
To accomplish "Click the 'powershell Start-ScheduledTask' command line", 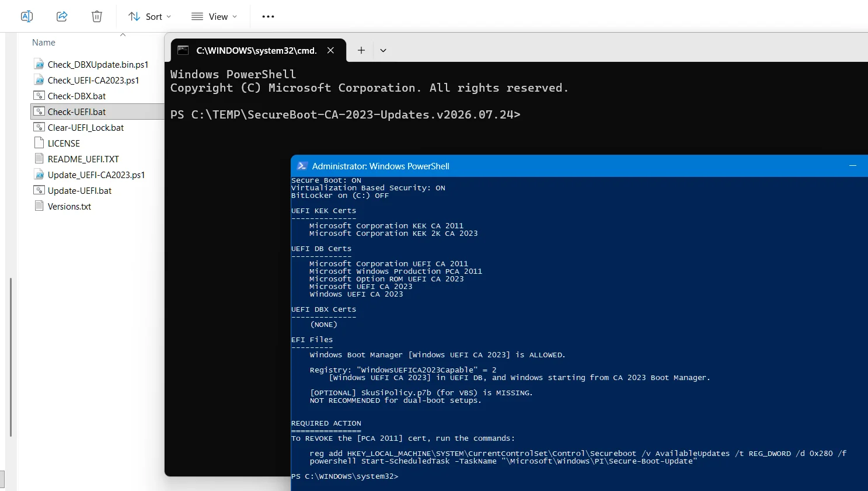I will [x=503, y=461].
